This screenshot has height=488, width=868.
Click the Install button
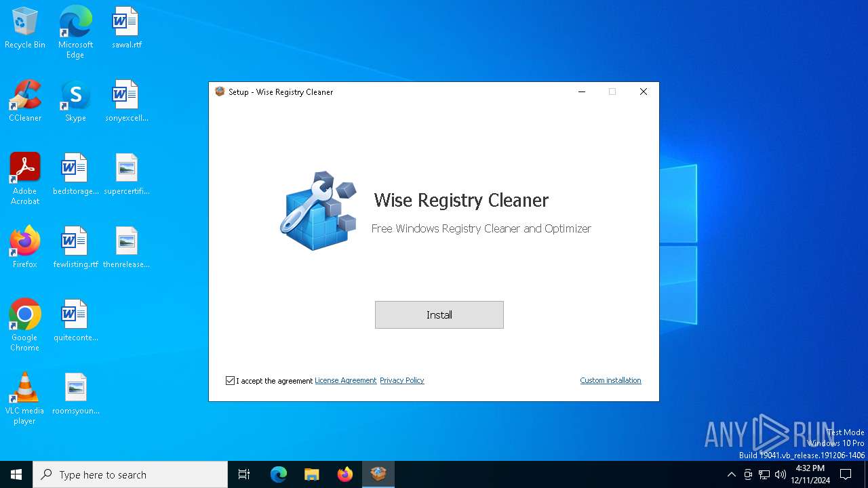[x=439, y=314]
